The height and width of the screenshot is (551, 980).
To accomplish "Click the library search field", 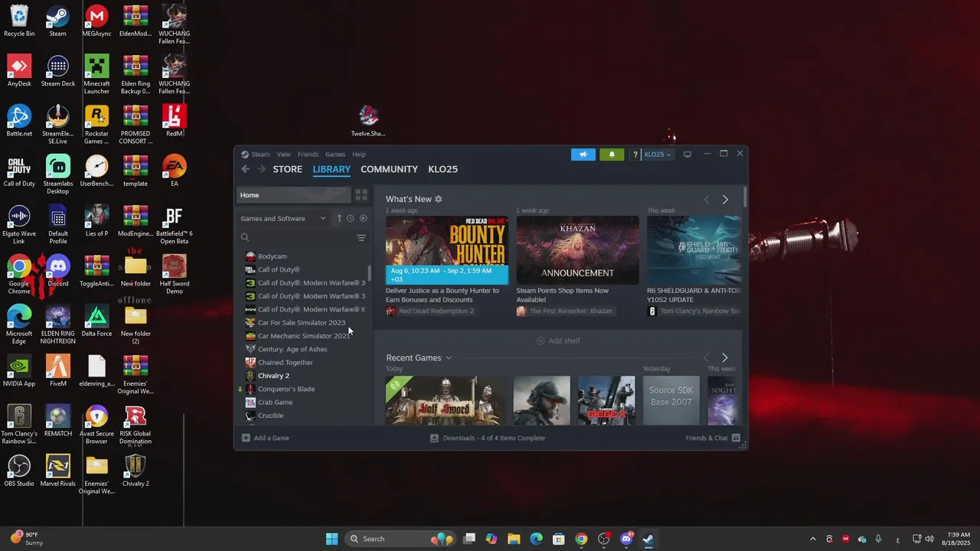I will pyautogui.click(x=297, y=238).
